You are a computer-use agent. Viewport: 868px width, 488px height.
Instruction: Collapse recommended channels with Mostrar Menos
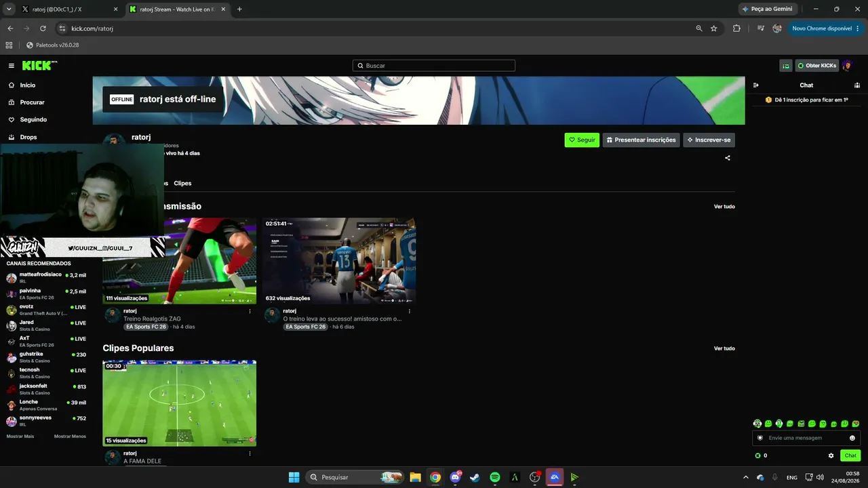coord(70,436)
